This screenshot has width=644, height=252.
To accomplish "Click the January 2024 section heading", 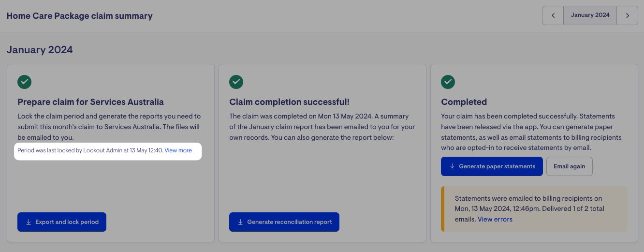I will (x=40, y=50).
